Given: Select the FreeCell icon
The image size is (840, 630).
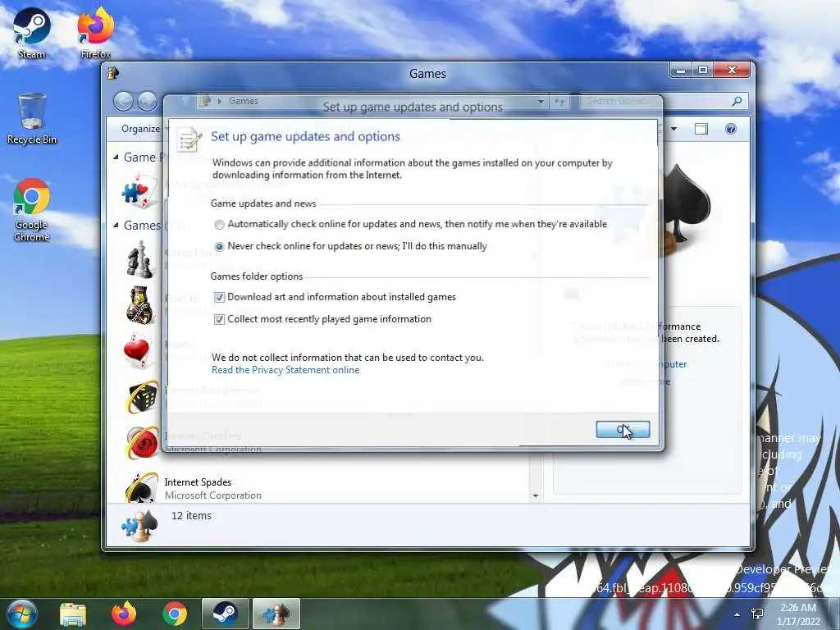Looking at the screenshot, I should click(139, 305).
